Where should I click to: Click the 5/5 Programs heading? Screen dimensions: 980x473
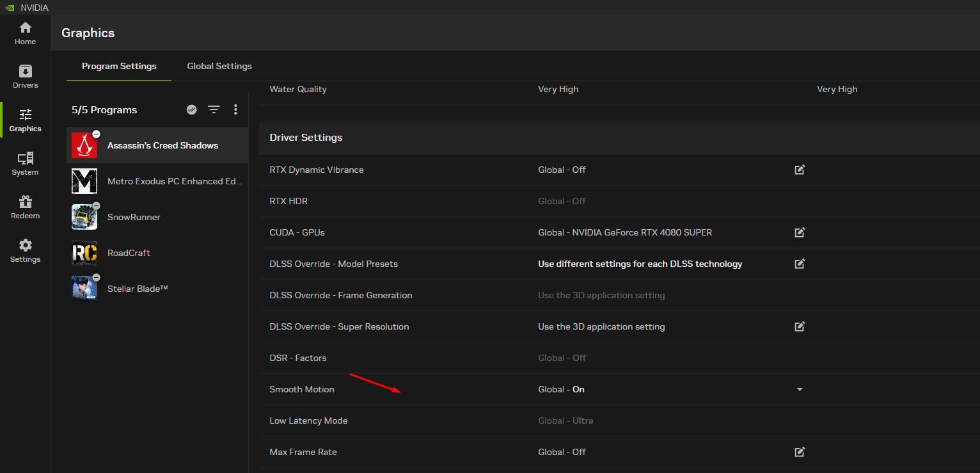click(104, 110)
